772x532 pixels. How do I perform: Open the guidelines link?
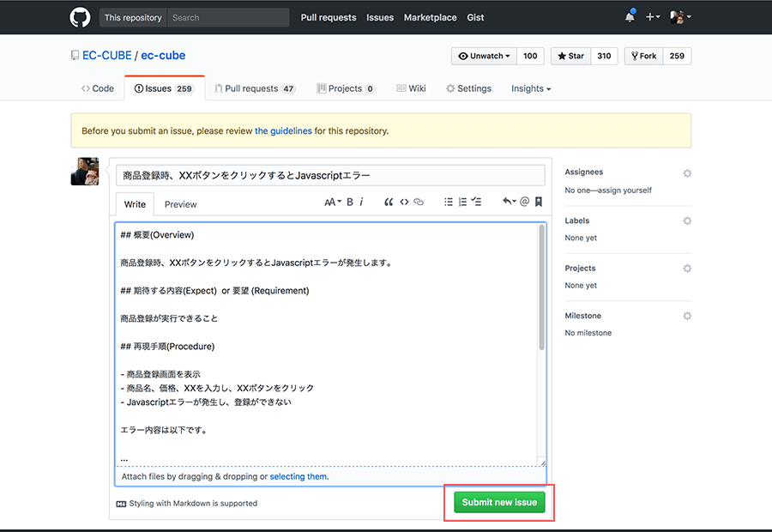coord(283,130)
